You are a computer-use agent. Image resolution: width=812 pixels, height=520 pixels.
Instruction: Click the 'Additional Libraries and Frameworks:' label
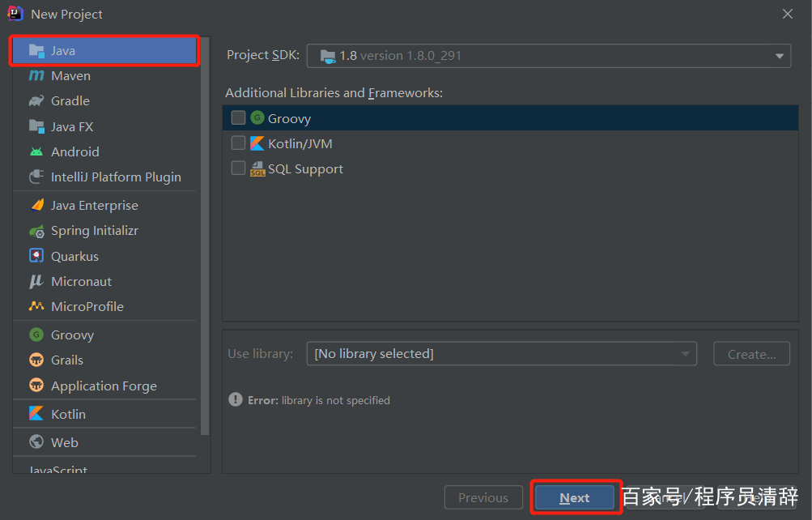[x=334, y=92]
